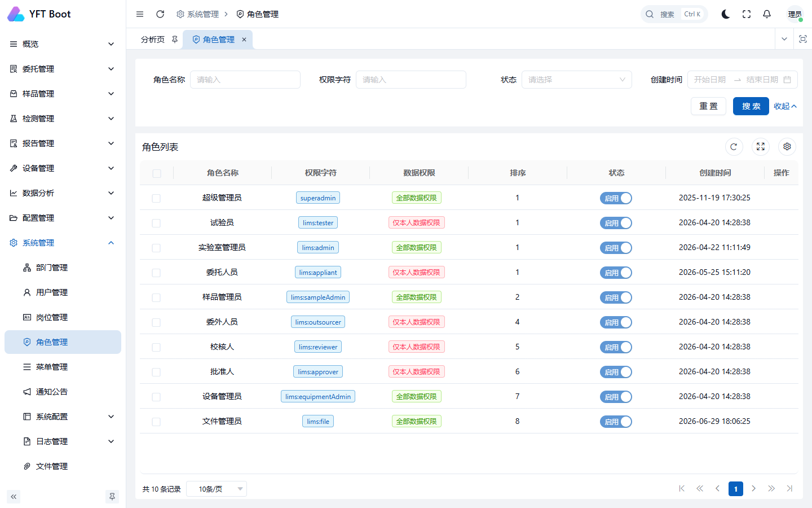The width and height of the screenshot is (812, 508).
Task: Refresh the role list table
Action: click(734, 147)
